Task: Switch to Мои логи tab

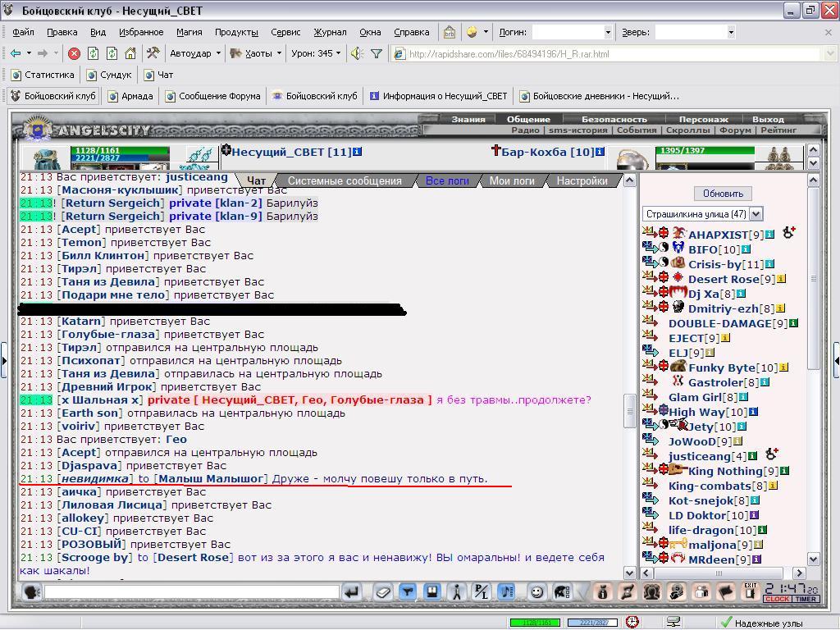Action: tap(512, 181)
